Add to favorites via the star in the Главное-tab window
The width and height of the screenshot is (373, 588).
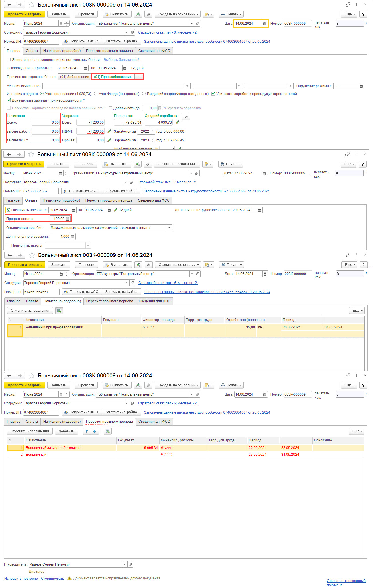pos(32,5)
